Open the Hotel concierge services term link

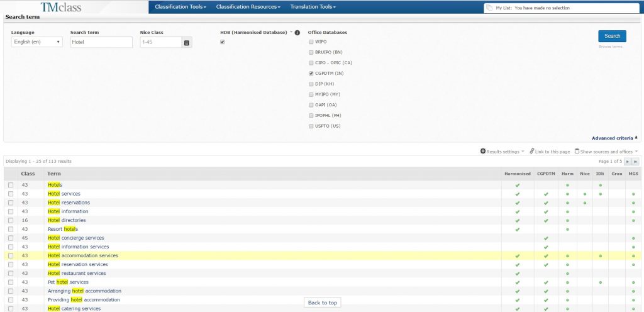coord(76,238)
